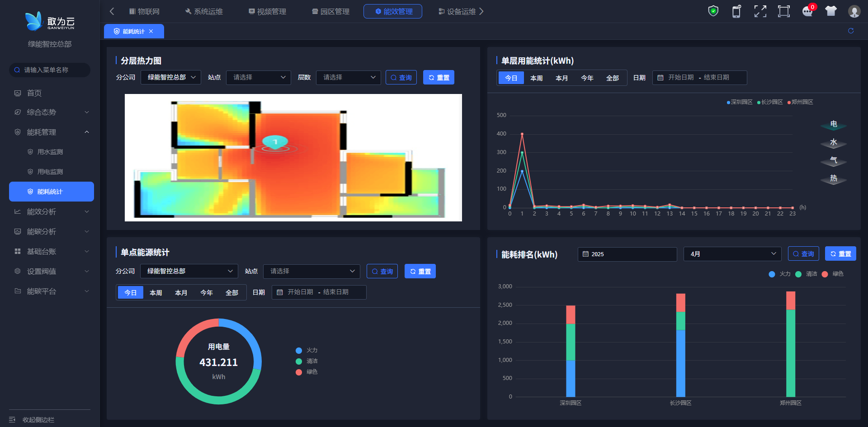The image size is (868, 427).
Task: Go to 首页 in sidebar
Action: click(x=52, y=93)
